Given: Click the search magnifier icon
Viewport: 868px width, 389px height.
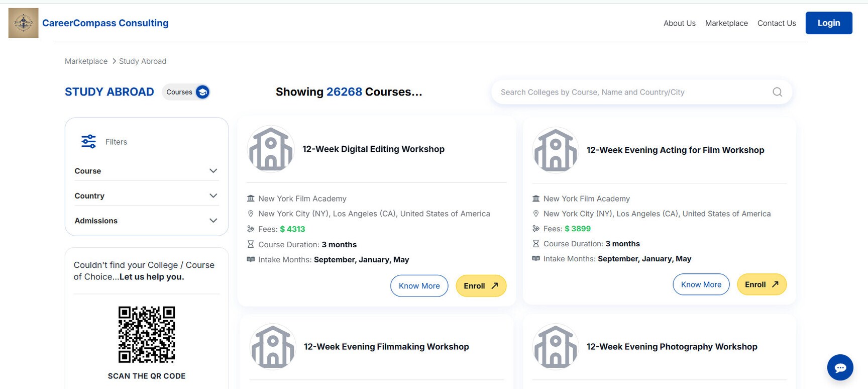Looking at the screenshot, I should click(x=777, y=92).
